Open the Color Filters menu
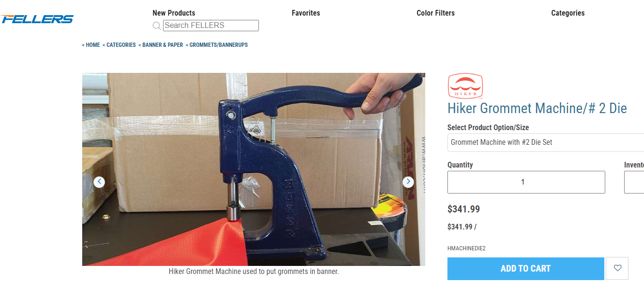Screen dimensions: 644x291 (x=436, y=13)
